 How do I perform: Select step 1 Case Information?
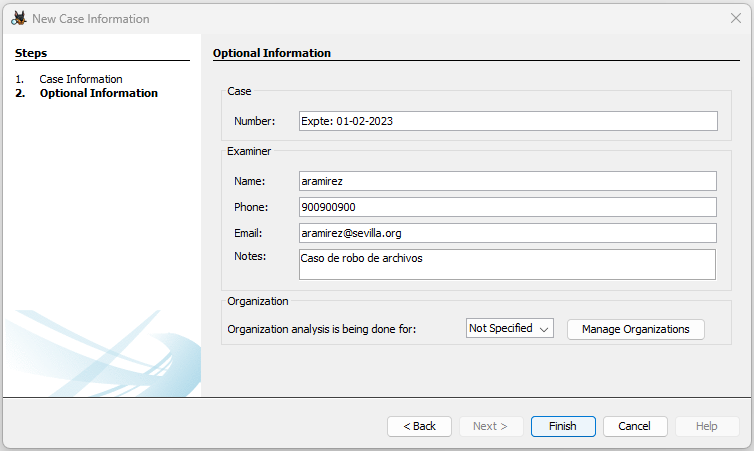[81, 79]
